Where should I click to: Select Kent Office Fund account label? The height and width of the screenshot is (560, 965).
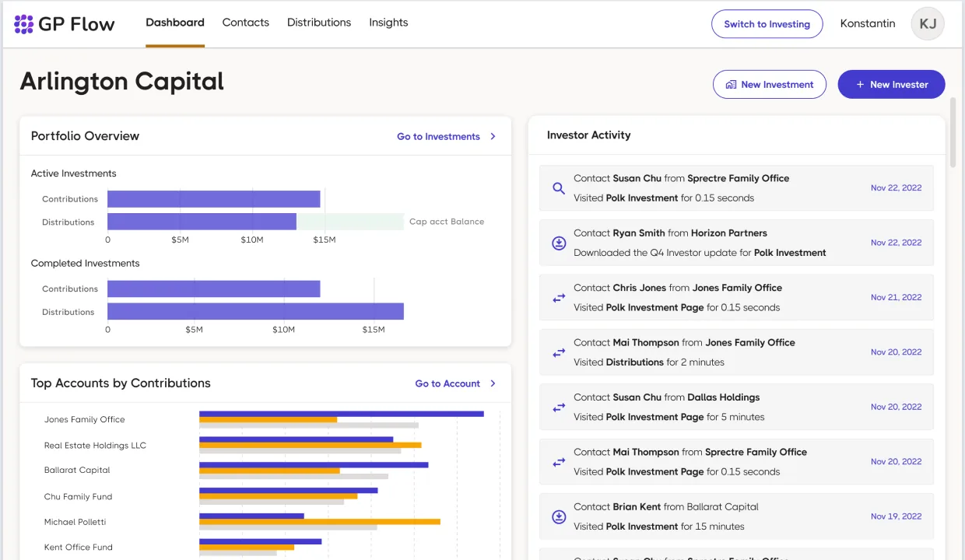point(78,547)
